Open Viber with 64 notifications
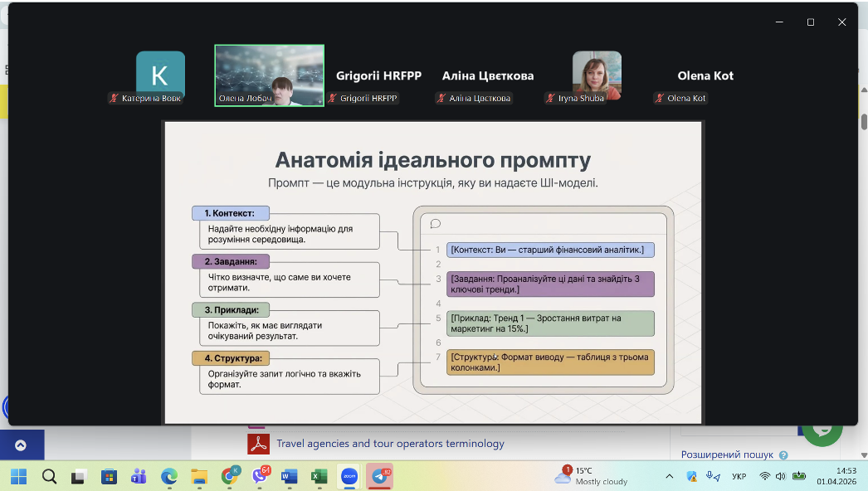This screenshot has width=868, height=491. [x=259, y=476]
